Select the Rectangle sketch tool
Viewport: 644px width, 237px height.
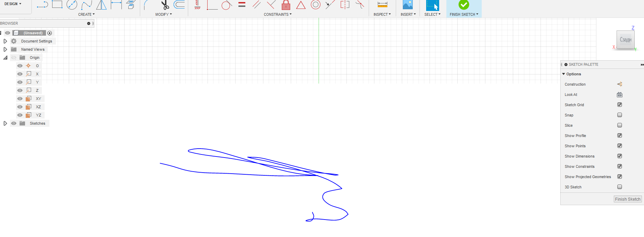[x=57, y=4]
